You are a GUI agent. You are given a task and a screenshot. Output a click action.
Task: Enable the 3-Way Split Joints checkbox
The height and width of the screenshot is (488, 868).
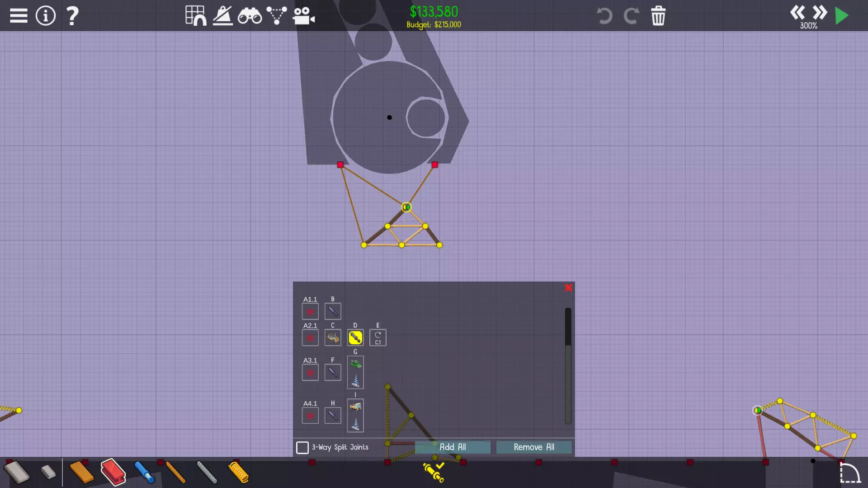302,447
